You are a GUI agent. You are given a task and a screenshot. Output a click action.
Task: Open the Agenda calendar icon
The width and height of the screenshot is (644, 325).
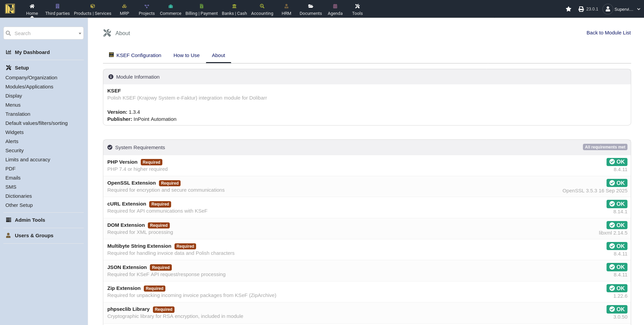[x=335, y=6]
